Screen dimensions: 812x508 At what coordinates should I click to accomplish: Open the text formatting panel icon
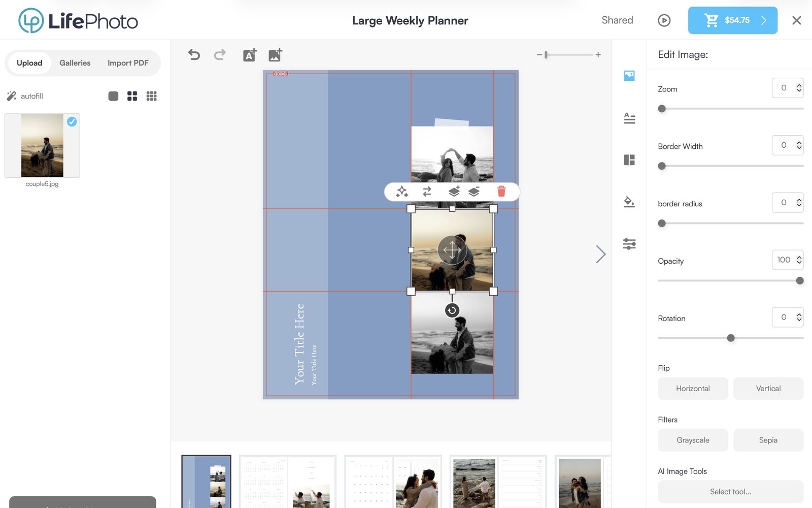(629, 118)
